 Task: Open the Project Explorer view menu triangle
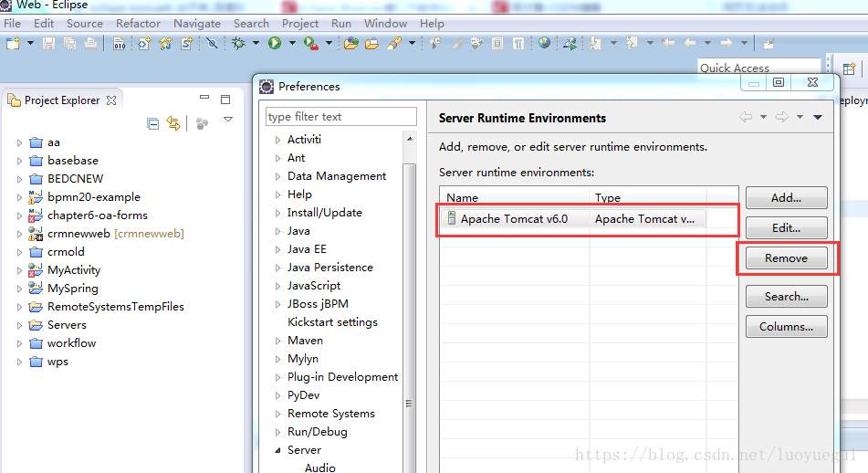[228, 120]
